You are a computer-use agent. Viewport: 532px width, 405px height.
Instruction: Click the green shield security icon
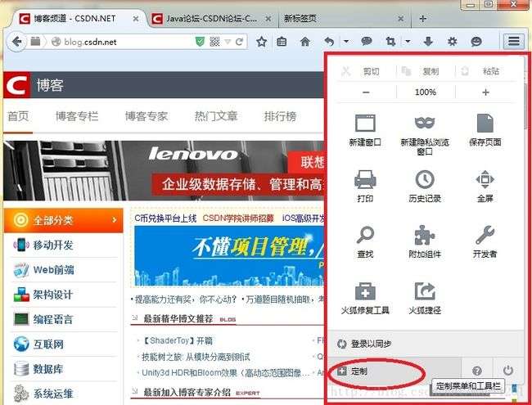pos(200,42)
